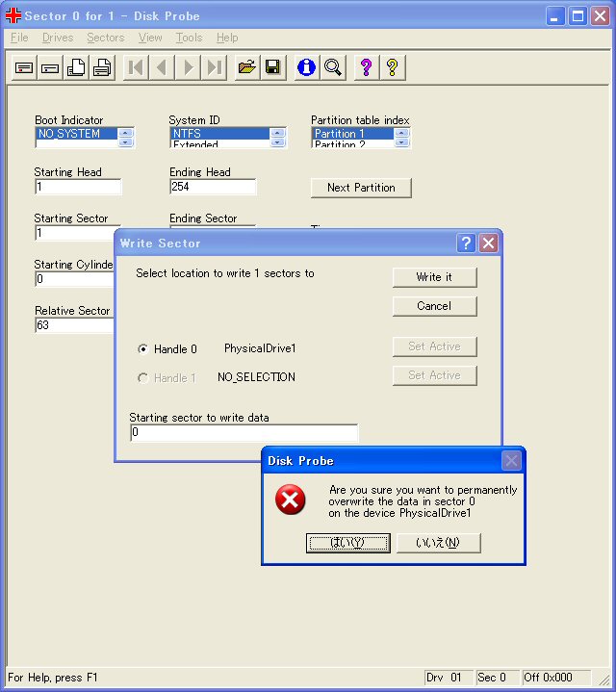Maximize the Disk Probe main window
The width and height of the screenshot is (616, 692).
point(577,16)
